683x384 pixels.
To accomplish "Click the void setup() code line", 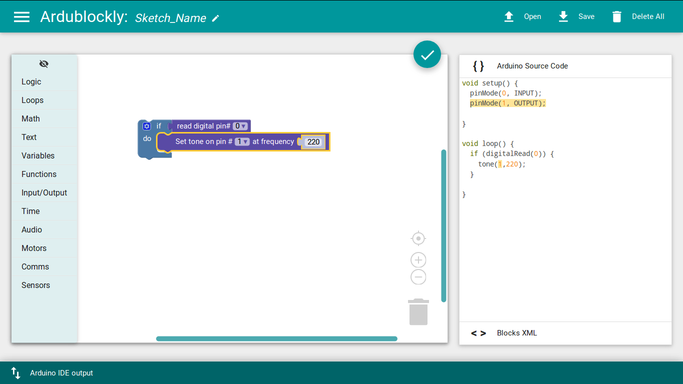I will pos(490,83).
